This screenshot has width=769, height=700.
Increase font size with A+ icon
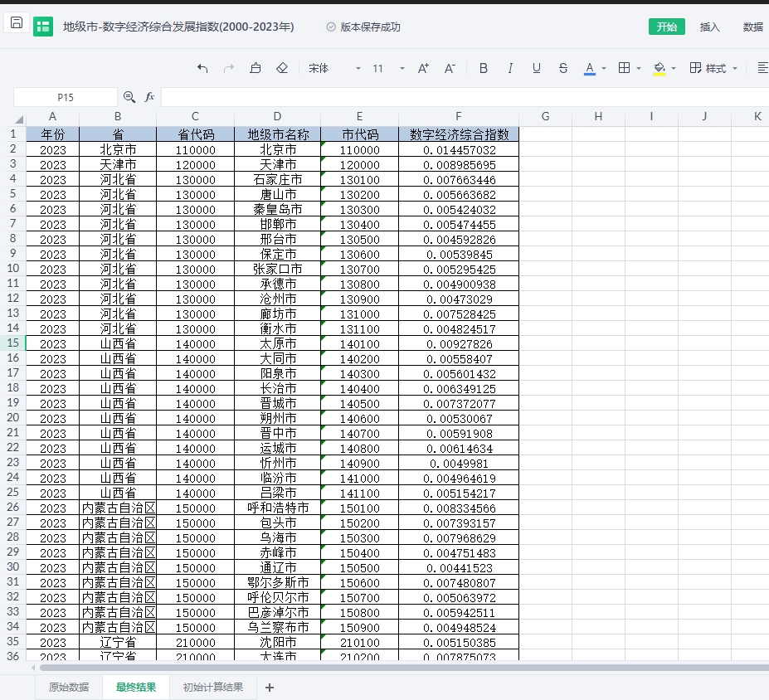point(423,68)
